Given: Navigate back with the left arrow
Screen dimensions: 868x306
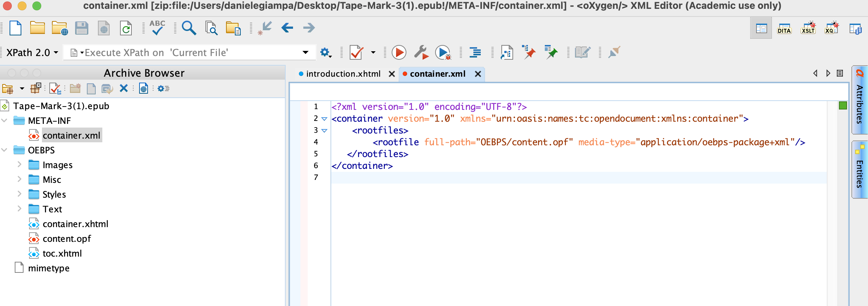Looking at the screenshot, I should pos(287,28).
